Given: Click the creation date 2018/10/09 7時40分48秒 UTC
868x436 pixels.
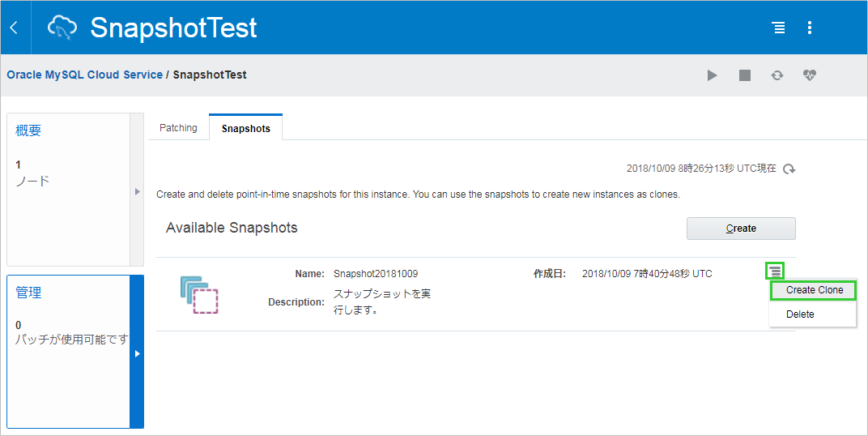Looking at the screenshot, I should click(x=647, y=274).
